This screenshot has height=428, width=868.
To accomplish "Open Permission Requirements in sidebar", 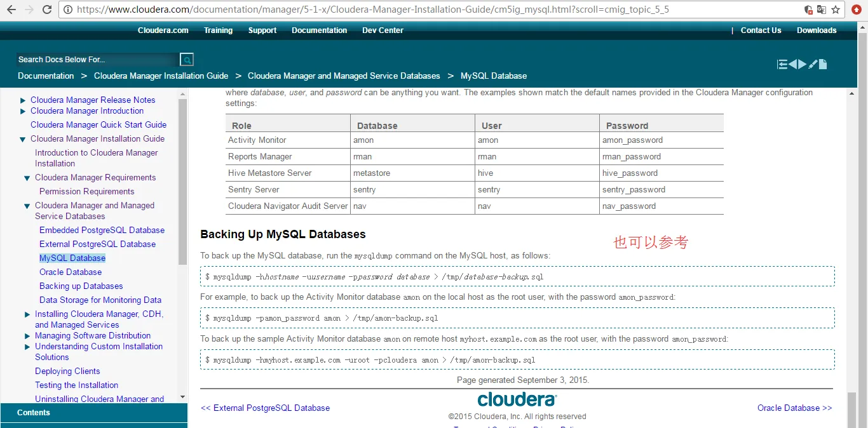I will coord(86,191).
